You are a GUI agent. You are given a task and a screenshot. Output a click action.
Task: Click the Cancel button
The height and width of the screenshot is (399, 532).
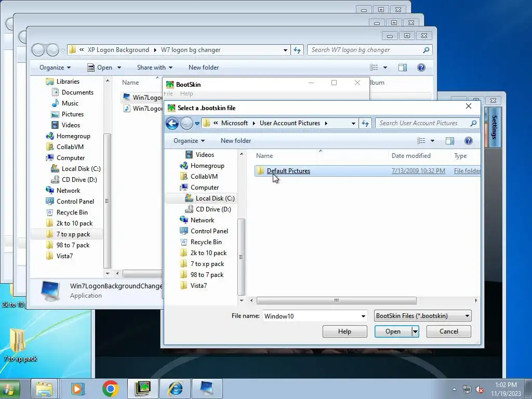pyautogui.click(x=448, y=331)
